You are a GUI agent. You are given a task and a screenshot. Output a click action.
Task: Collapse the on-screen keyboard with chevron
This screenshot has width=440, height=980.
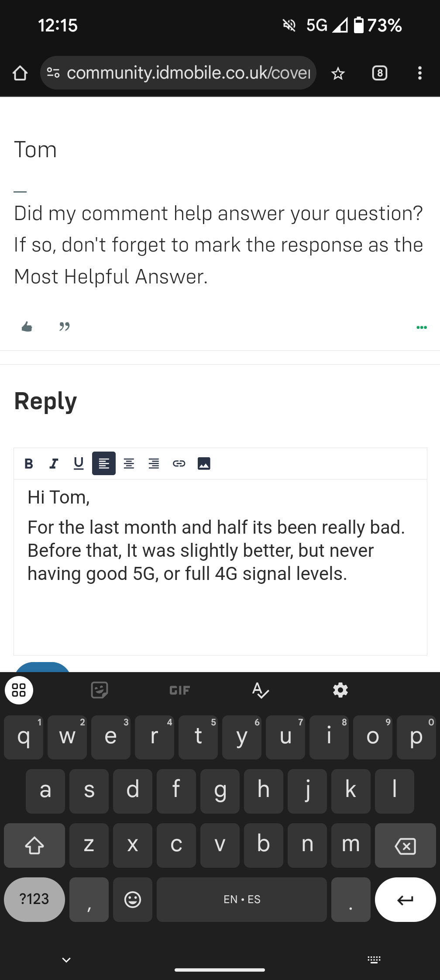[66, 959]
